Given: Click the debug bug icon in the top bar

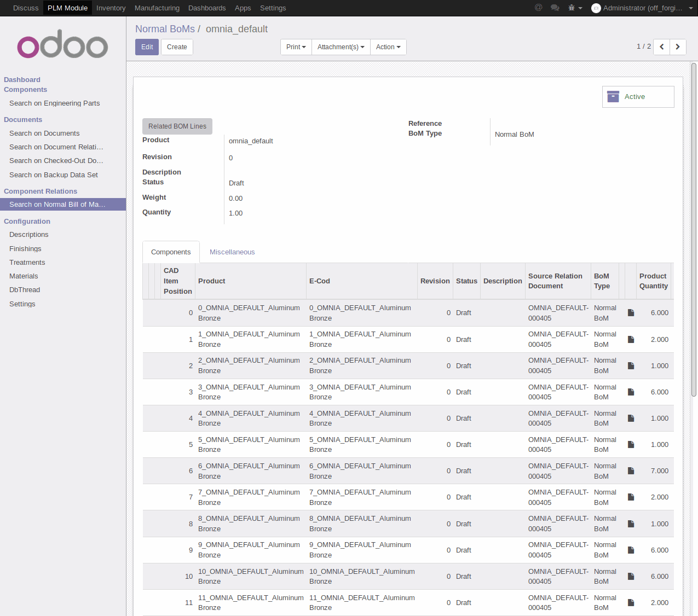Looking at the screenshot, I should 570,8.
